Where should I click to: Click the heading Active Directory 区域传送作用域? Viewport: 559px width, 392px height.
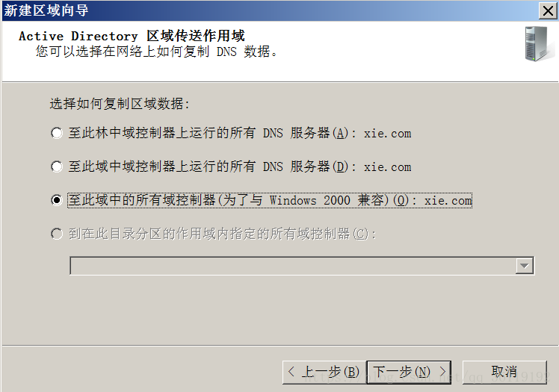132,36
